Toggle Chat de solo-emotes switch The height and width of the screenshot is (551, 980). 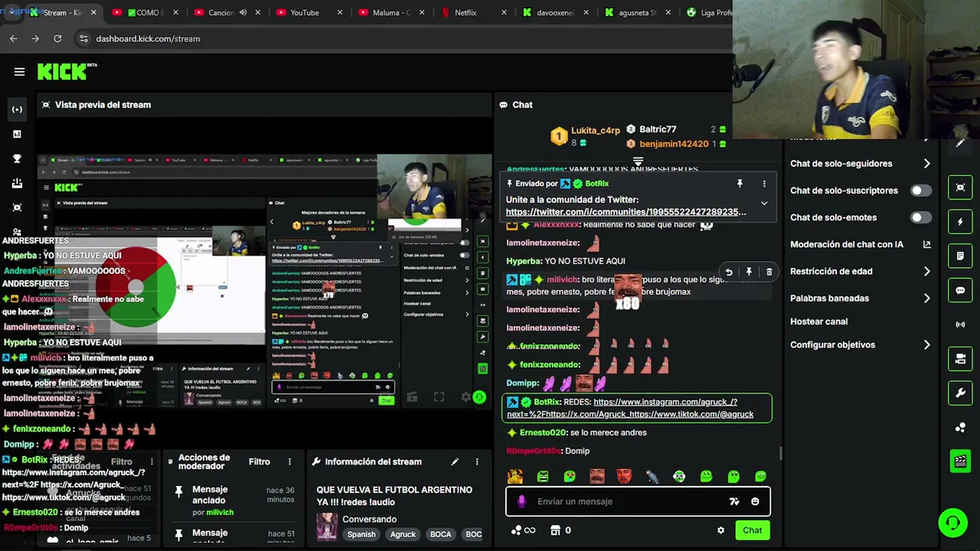[x=920, y=217]
